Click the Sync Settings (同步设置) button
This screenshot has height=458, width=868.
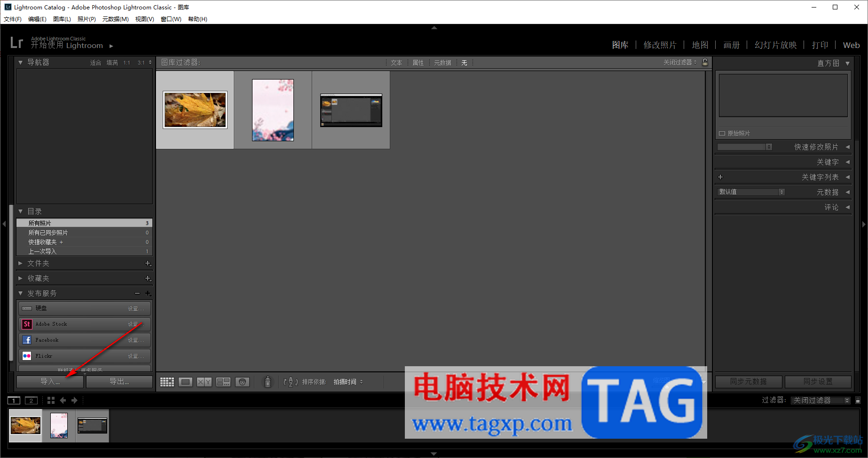coord(818,381)
